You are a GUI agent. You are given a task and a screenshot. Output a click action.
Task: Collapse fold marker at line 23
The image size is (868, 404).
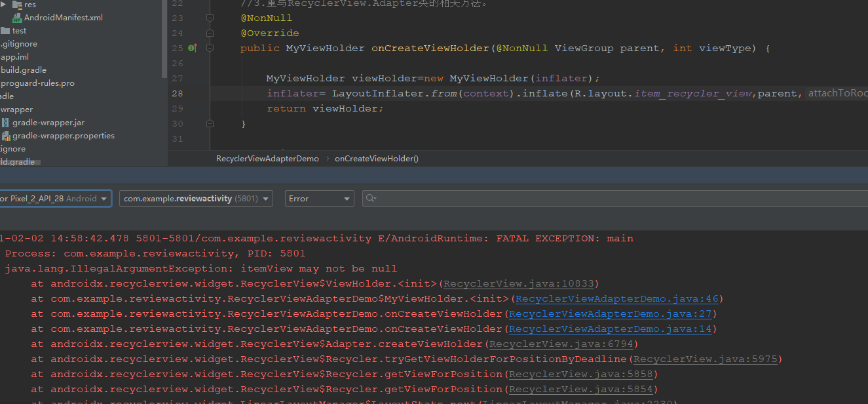pos(210,18)
